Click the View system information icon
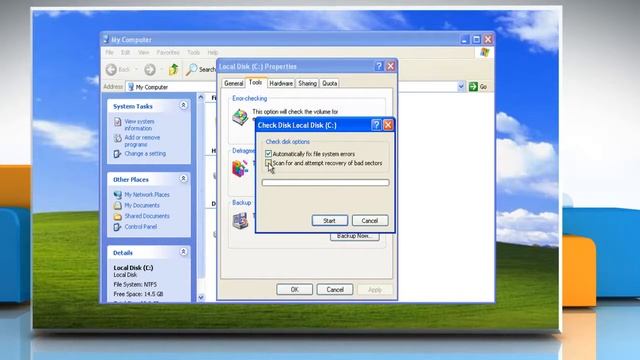640x360 pixels. pos(118,122)
